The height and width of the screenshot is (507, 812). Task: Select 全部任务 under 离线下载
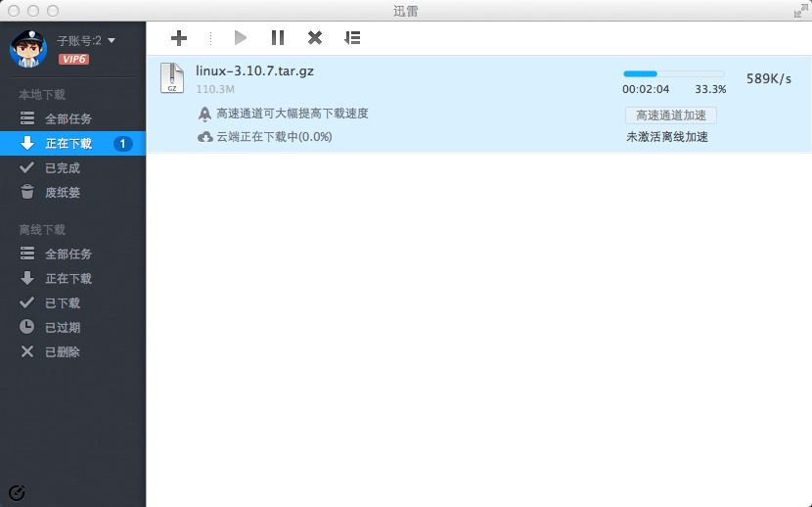73,253
